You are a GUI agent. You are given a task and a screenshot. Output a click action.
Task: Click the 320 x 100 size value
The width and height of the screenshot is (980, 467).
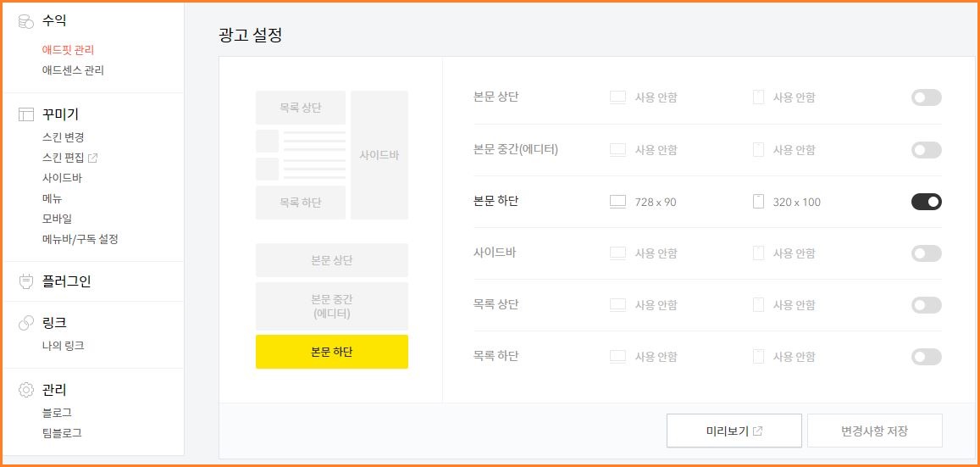(797, 203)
